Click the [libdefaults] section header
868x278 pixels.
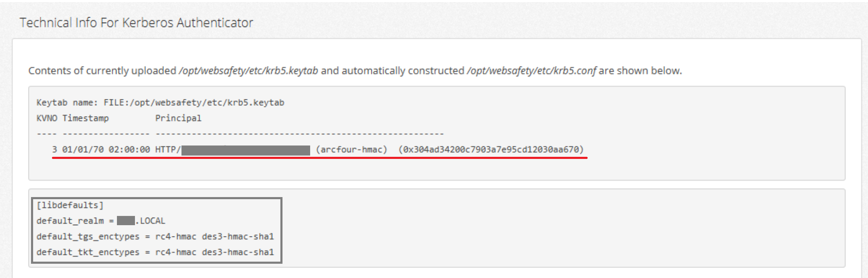70,205
